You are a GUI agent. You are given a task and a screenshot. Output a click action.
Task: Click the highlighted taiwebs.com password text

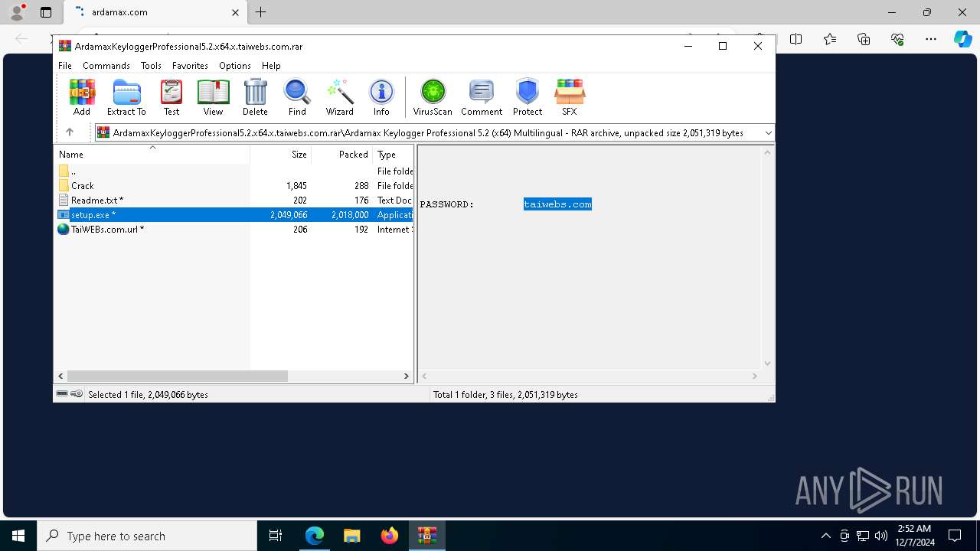pyautogui.click(x=557, y=204)
